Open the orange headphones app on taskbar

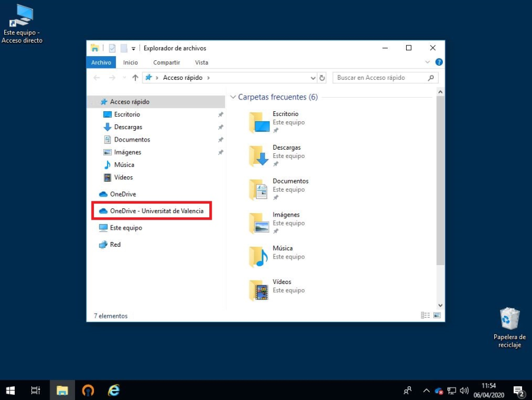pos(88,391)
